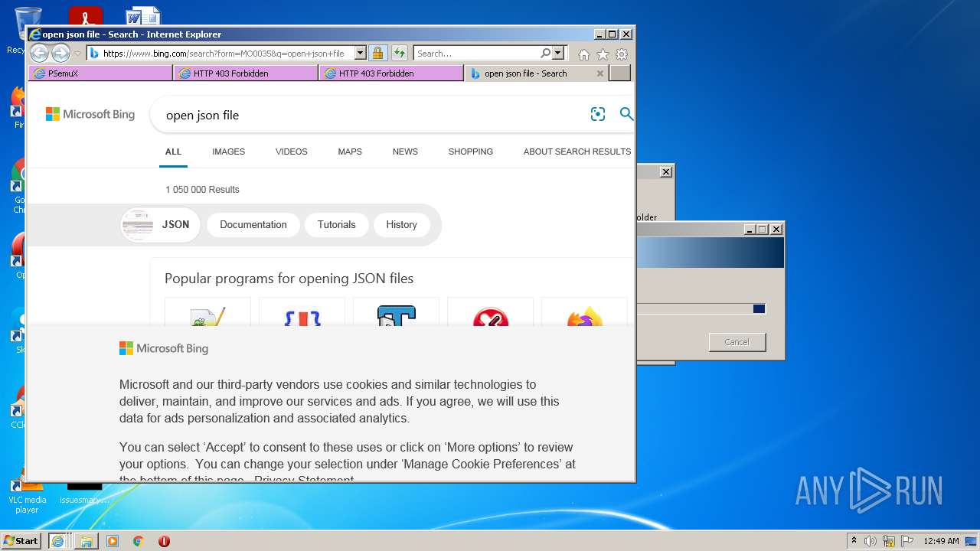This screenshot has height=551, width=980.
Task: Select the Notepad++ program thumbnail
Action: pyautogui.click(x=207, y=314)
